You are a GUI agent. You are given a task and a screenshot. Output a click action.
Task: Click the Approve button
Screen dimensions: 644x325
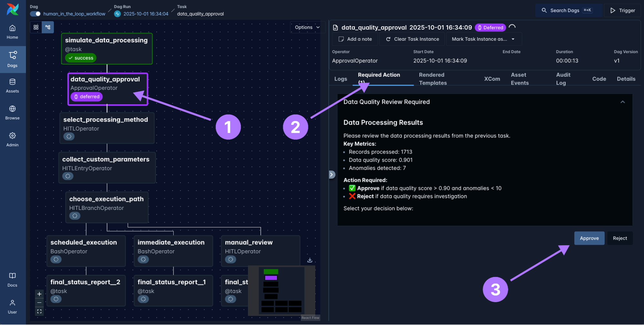(x=589, y=238)
